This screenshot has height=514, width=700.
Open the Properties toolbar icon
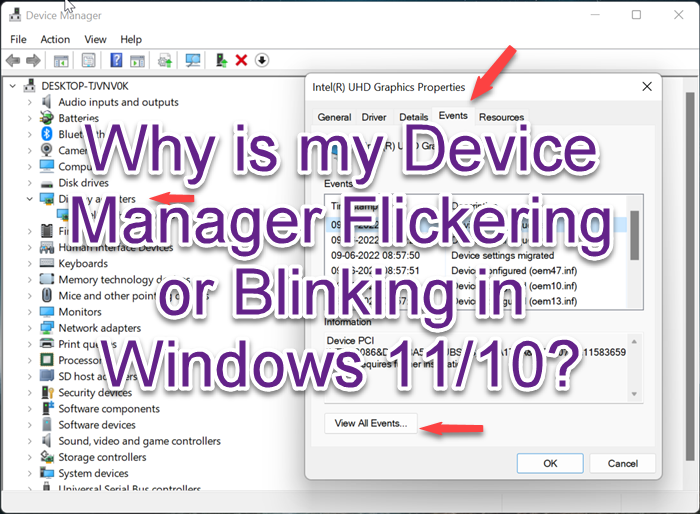88,60
